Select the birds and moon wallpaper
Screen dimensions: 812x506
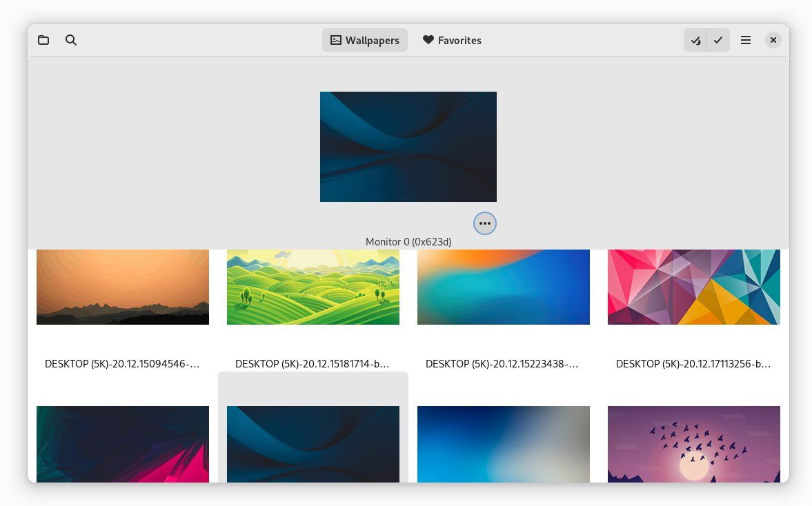point(694,444)
